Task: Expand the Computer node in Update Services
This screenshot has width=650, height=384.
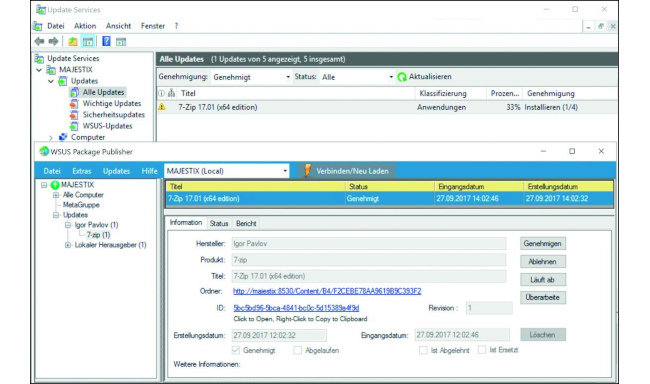Action: [51, 137]
